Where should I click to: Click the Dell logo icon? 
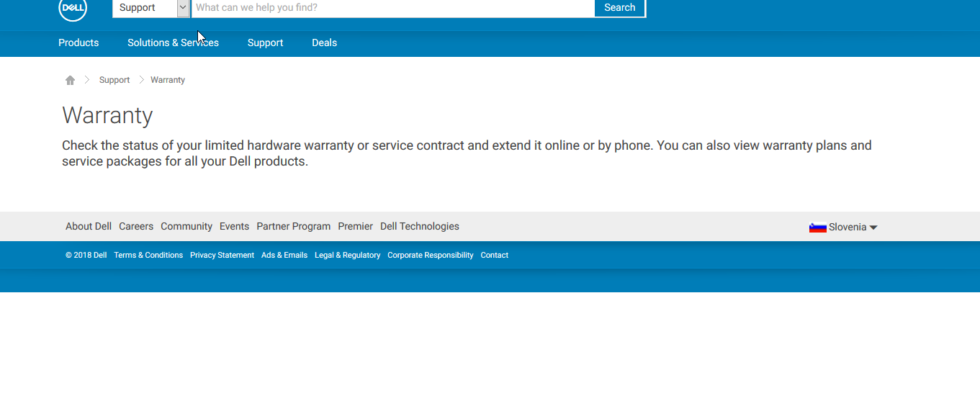(73, 9)
